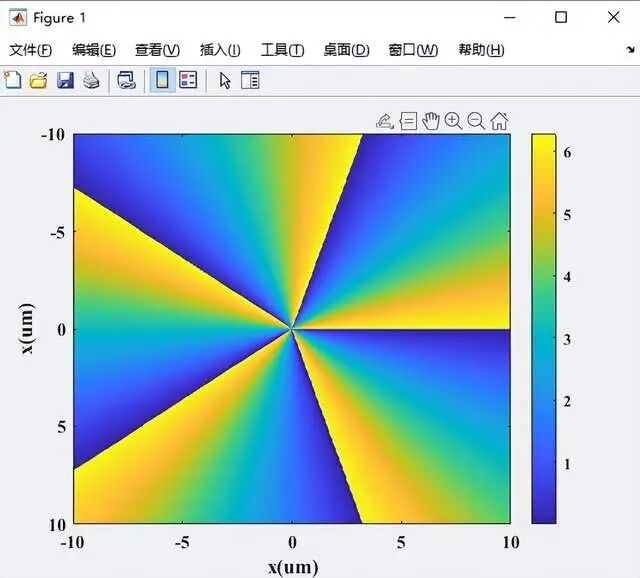Screen dimensions: 640x578
Task: Toggle the data tips icon above axes
Action: click(408, 121)
